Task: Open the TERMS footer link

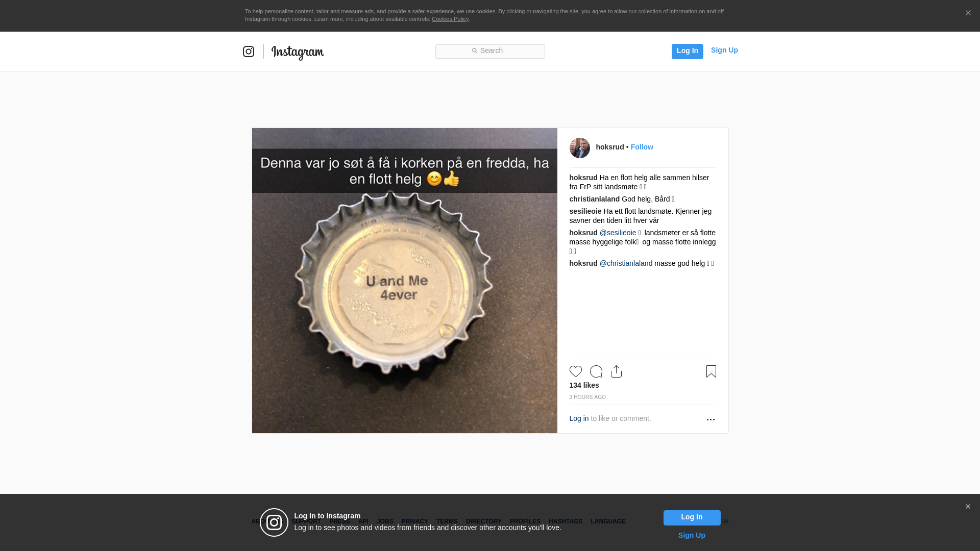Action: tap(447, 521)
